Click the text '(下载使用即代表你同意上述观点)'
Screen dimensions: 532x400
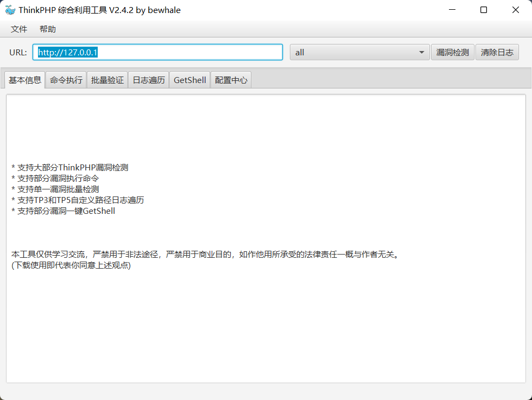(x=71, y=265)
